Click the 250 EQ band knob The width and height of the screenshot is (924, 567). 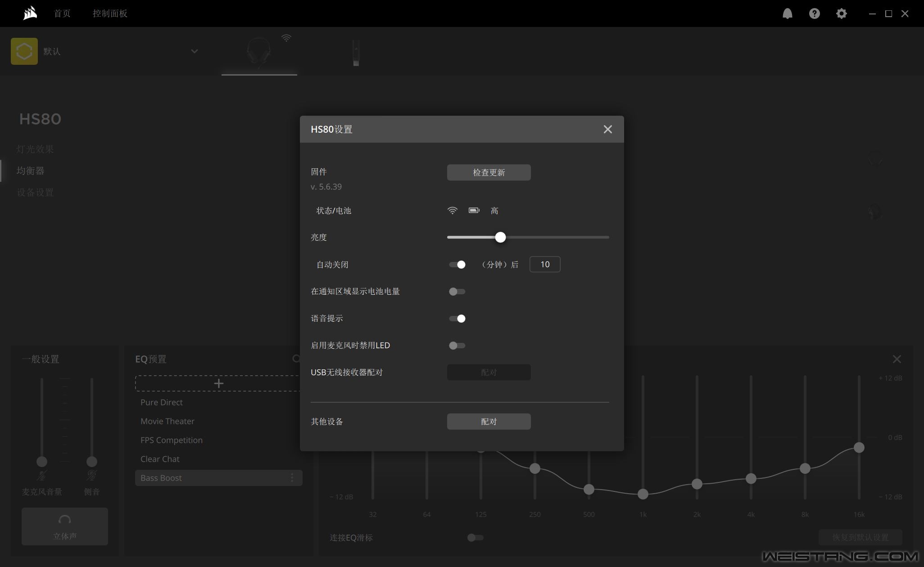point(535,468)
